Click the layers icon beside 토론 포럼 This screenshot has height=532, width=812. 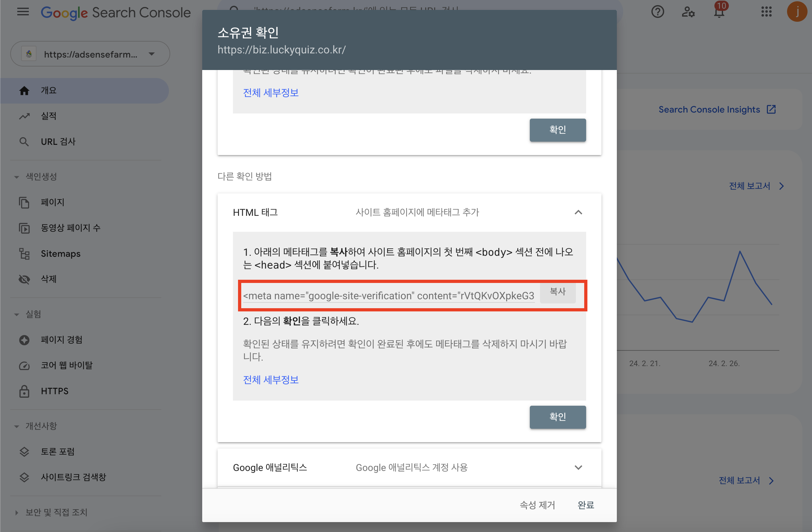(x=24, y=452)
